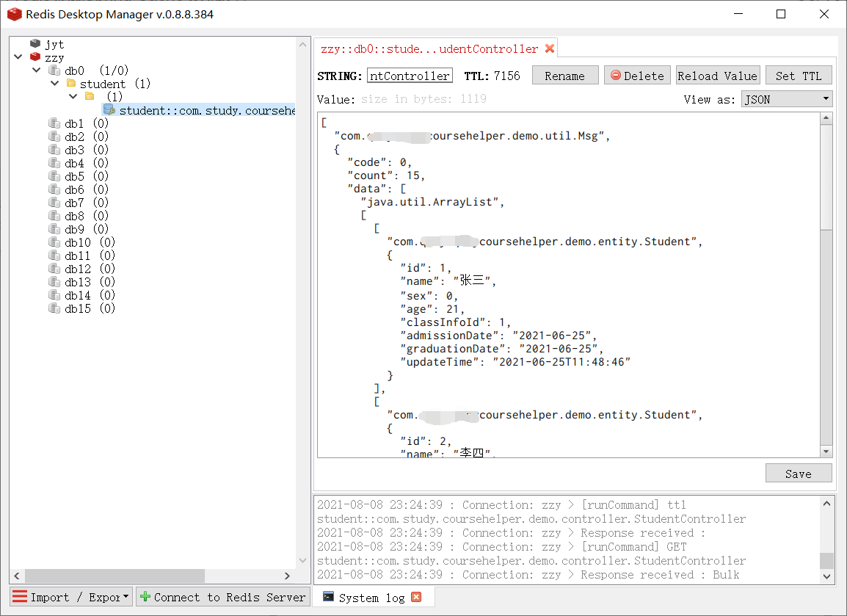The image size is (847, 616).
Task: Collapse the unnamed (1) subfolder
Action: [73, 96]
